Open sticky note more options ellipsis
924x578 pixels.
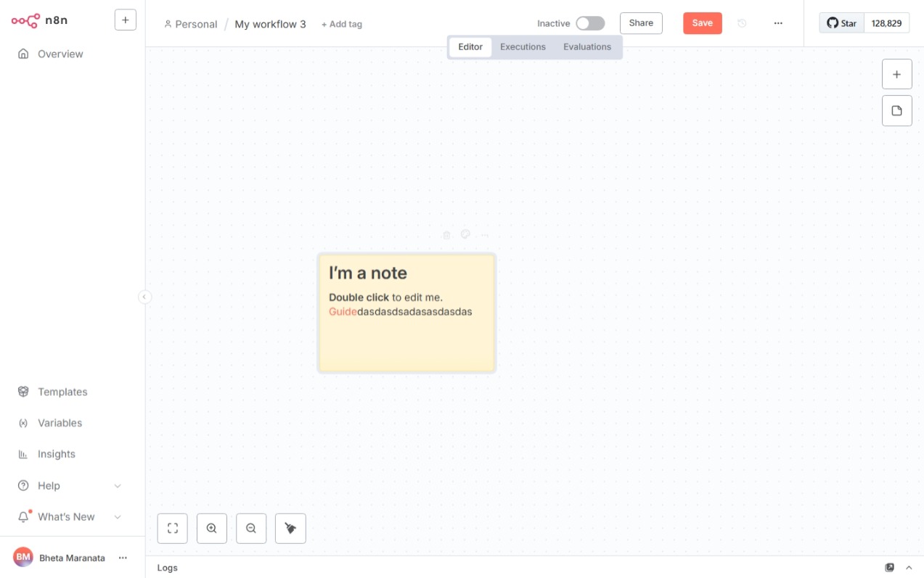pyautogui.click(x=485, y=234)
